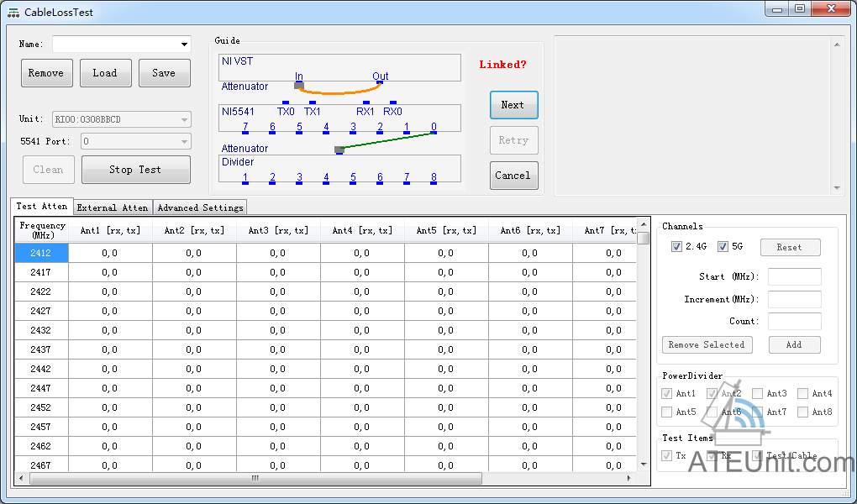Click the Stop Test button
The image size is (857, 504).
tap(135, 170)
